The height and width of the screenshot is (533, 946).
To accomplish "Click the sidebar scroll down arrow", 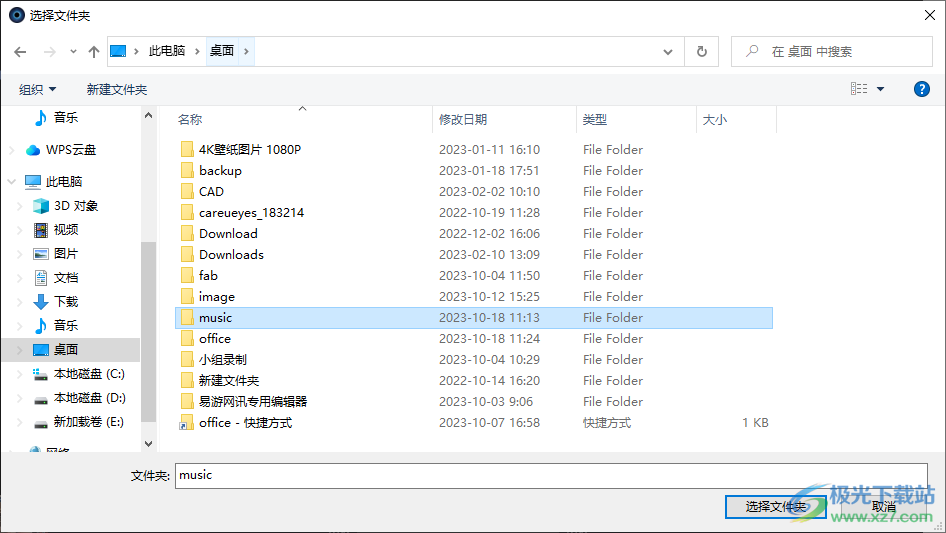I will [148, 444].
